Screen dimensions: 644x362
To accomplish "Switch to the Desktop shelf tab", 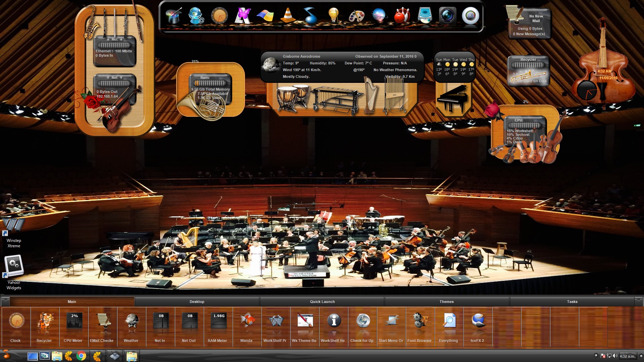I will [197, 302].
